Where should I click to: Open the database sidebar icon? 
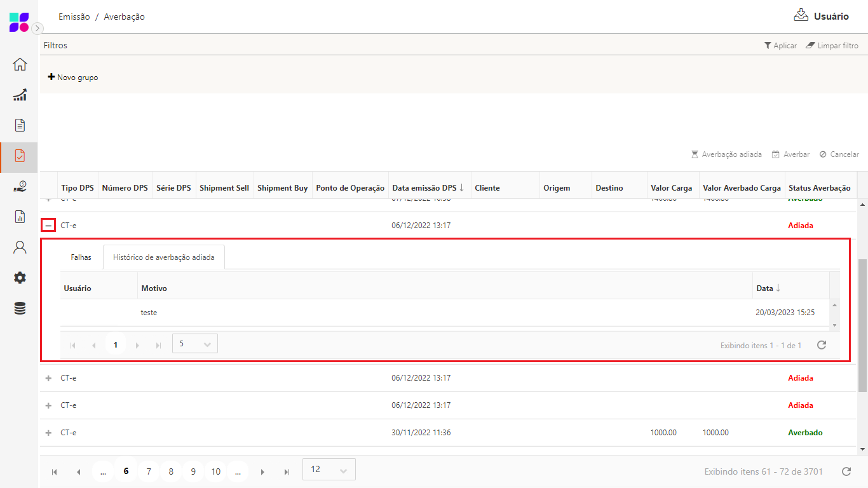pos(20,308)
